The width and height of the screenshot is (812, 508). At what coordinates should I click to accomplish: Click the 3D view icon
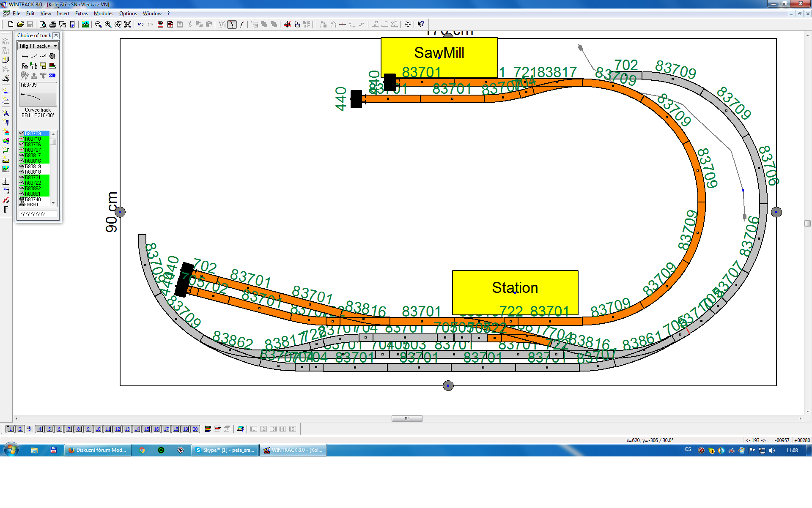pyautogui.click(x=52, y=76)
